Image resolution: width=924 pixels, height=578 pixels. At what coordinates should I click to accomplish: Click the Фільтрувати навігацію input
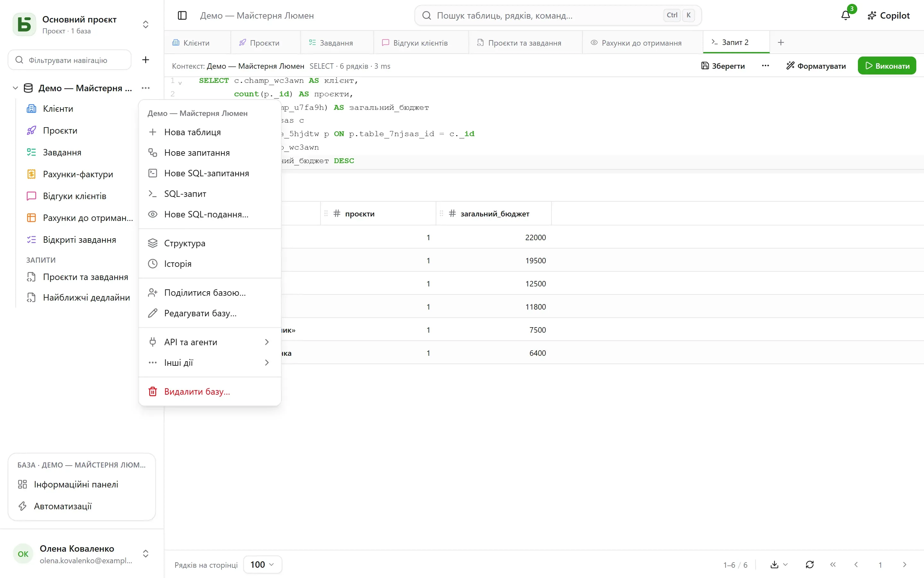click(70, 60)
